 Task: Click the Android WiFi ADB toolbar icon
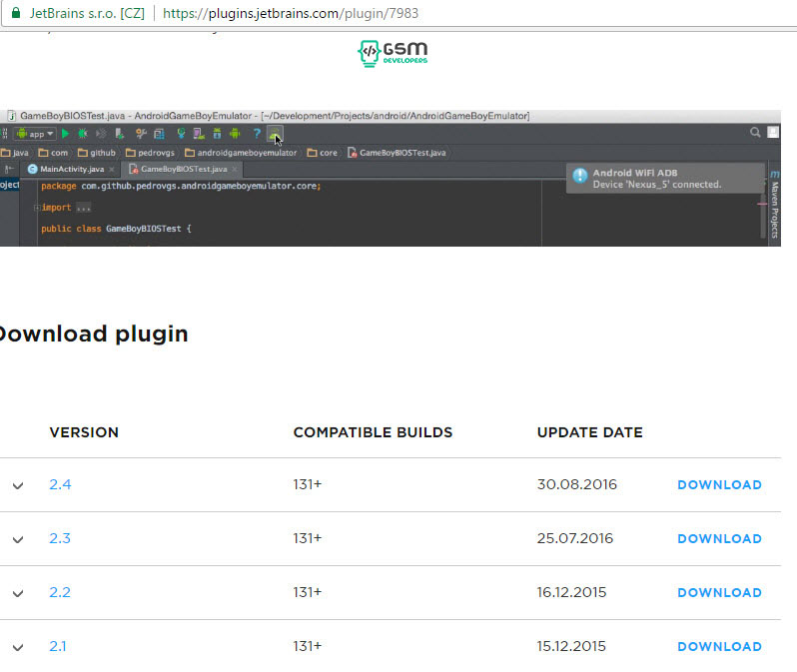tap(275, 134)
